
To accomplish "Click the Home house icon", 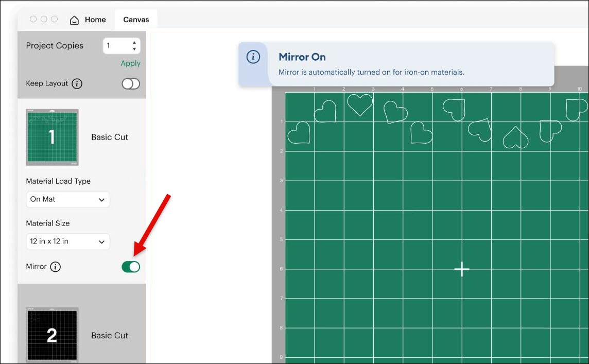I will 75,20.
